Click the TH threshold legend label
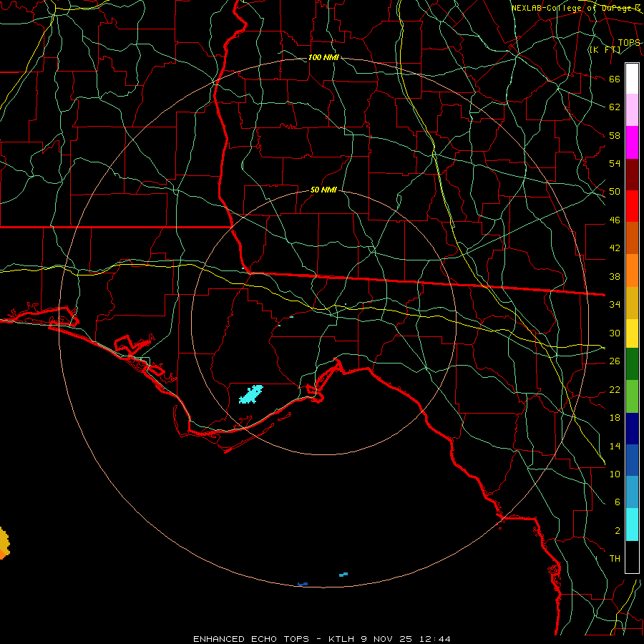Viewport: 644px width, 644px height. coord(615,559)
